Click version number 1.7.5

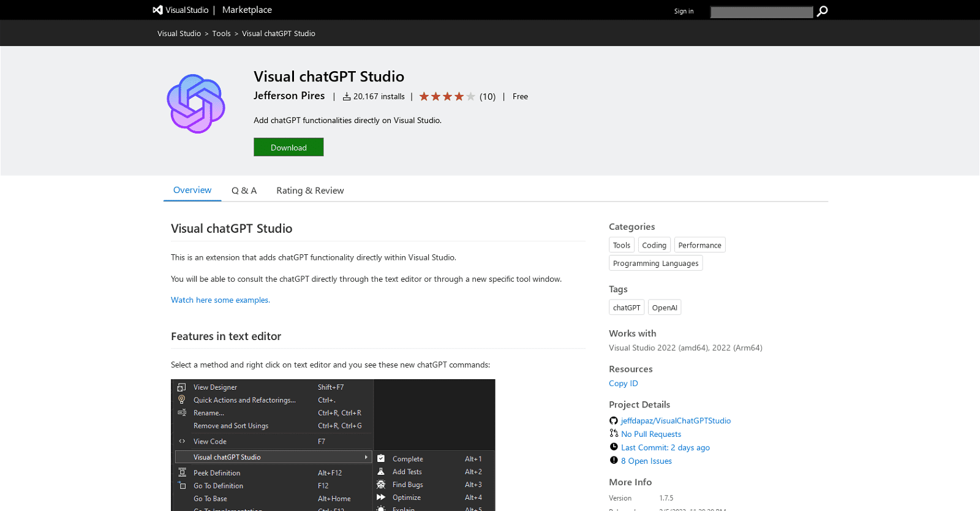666,498
